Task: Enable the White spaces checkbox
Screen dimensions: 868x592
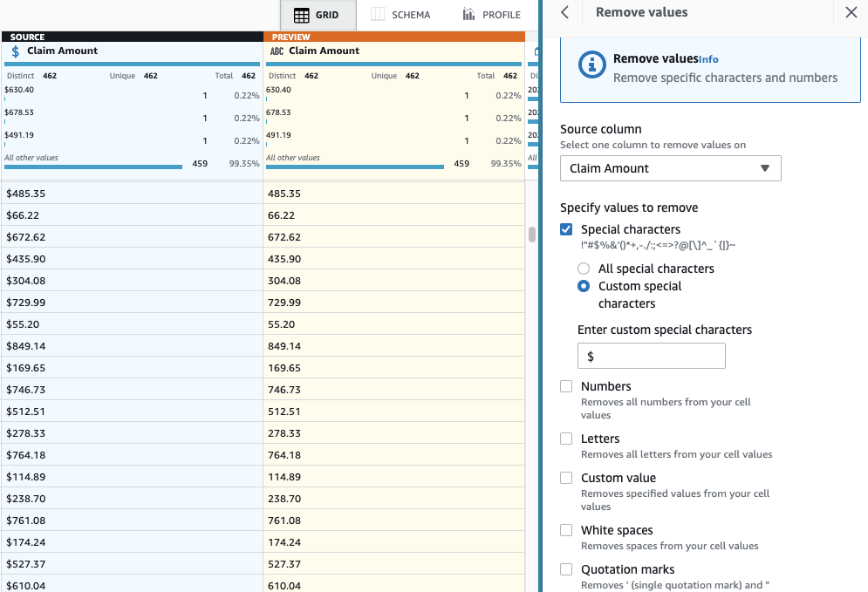Action: click(566, 530)
